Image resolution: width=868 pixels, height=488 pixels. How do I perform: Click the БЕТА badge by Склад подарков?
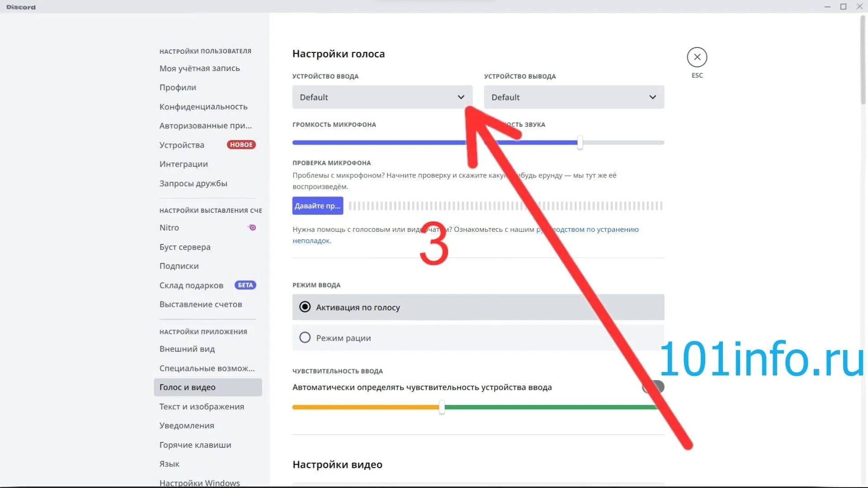[245, 285]
